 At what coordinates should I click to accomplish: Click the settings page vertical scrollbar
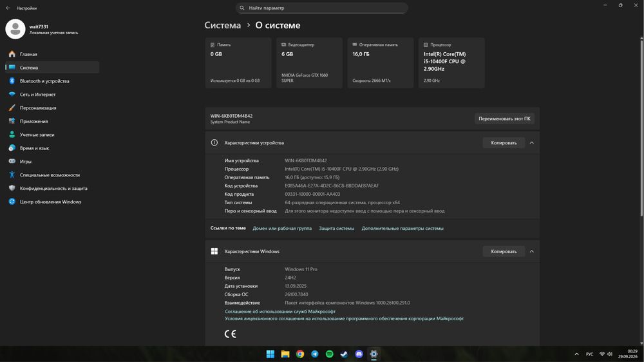pyautogui.click(x=641, y=128)
